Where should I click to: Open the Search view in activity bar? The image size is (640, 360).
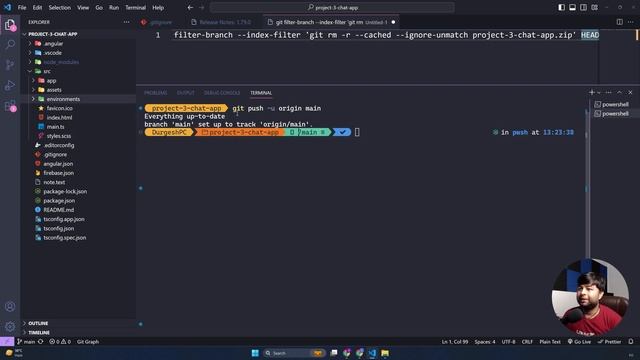pos(10,44)
